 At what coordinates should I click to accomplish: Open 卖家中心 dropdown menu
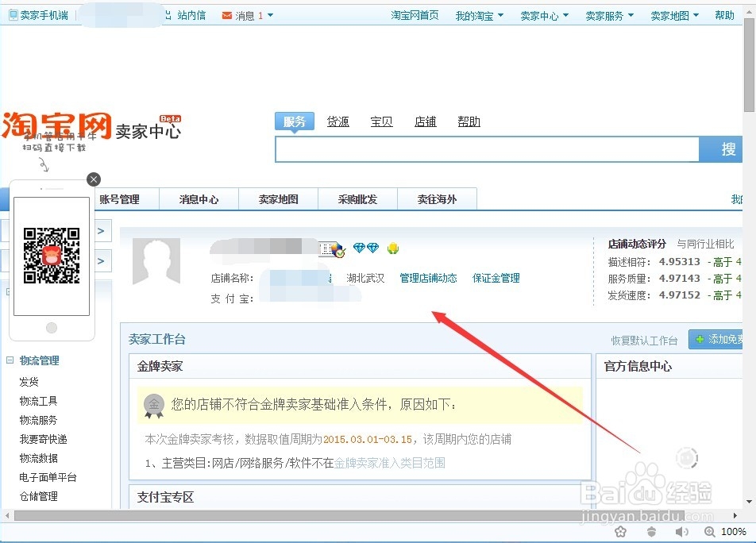(x=545, y=16)
